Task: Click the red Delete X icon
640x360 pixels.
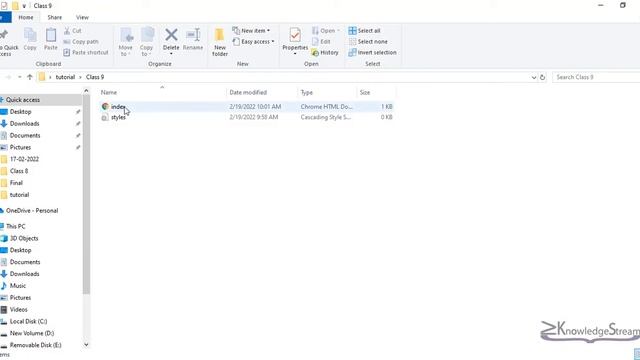Action: [171, 35]
